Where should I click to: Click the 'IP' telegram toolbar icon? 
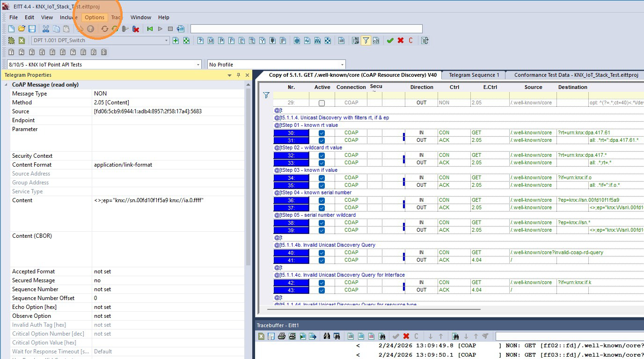coord(283,41)
